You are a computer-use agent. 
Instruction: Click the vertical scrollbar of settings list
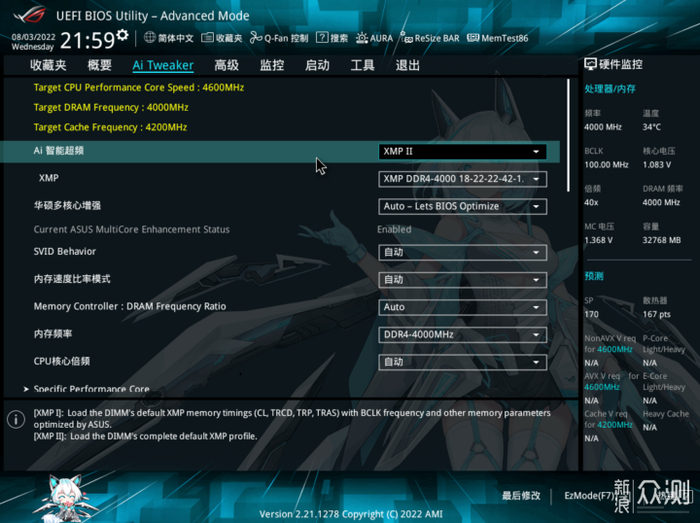[568, 136]
